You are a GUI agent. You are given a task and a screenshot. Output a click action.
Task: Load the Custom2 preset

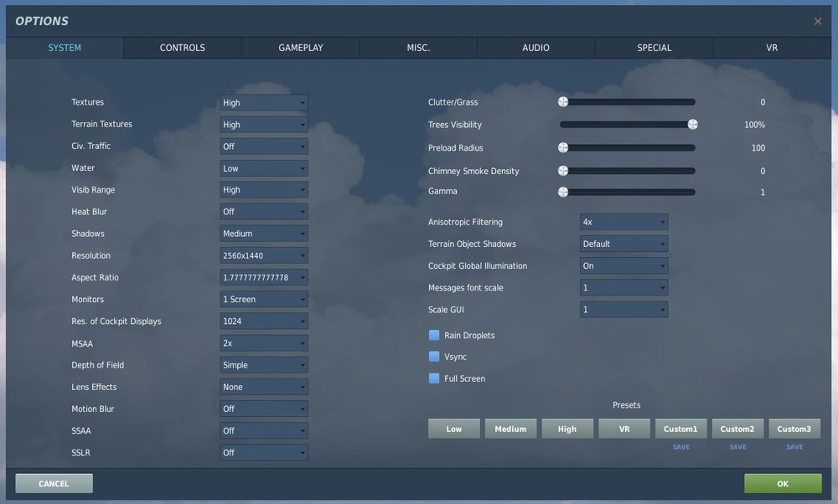coord(737,429)
